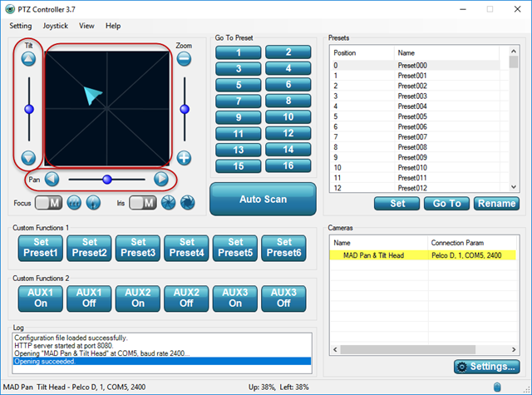Click the presets list scroll down arrow
Screen dimensions: 532x395
(x=514, y=187)
